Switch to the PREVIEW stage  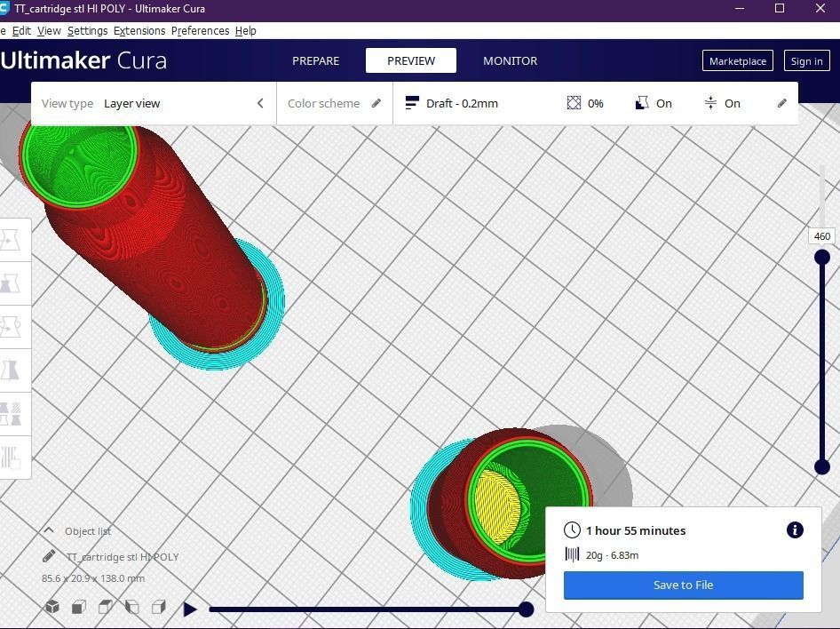coord(411,60)
